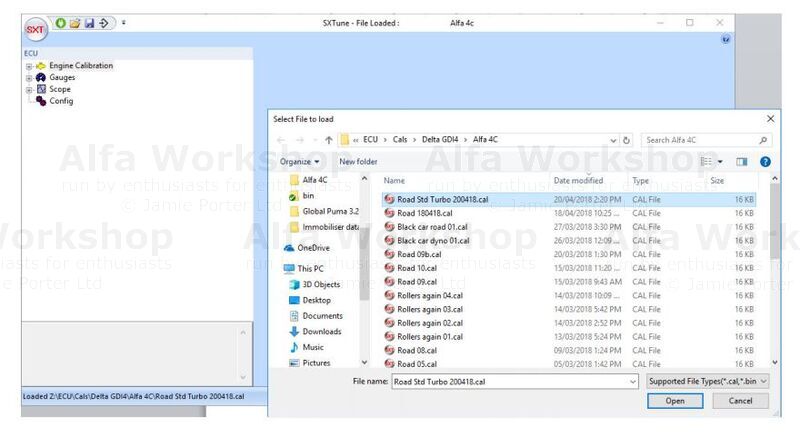800x437 pixels.
Task: Select the Config tree item
Action: pyautogui.click(x=61, y=101)
